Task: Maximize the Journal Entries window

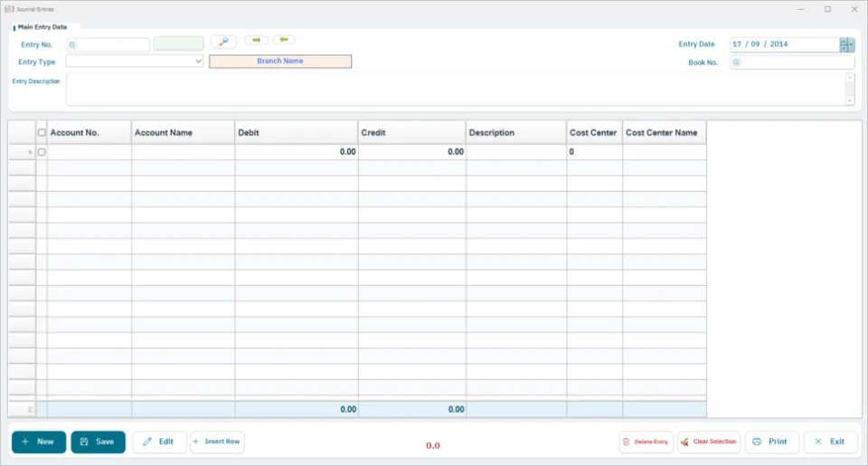Action: tap(827, 9)
